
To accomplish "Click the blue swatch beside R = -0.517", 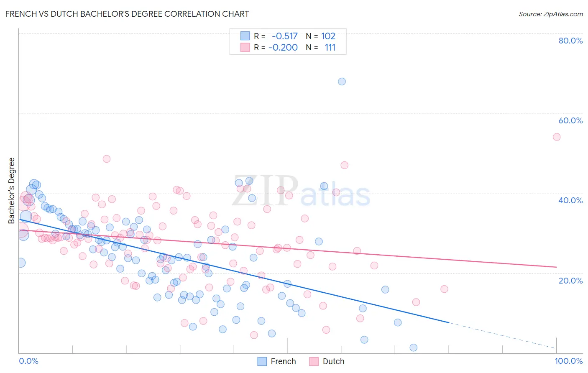I will point(245,36).
